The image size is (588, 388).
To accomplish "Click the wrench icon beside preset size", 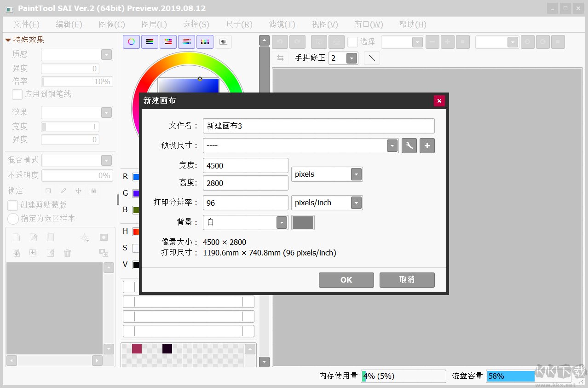I will 409,145.
